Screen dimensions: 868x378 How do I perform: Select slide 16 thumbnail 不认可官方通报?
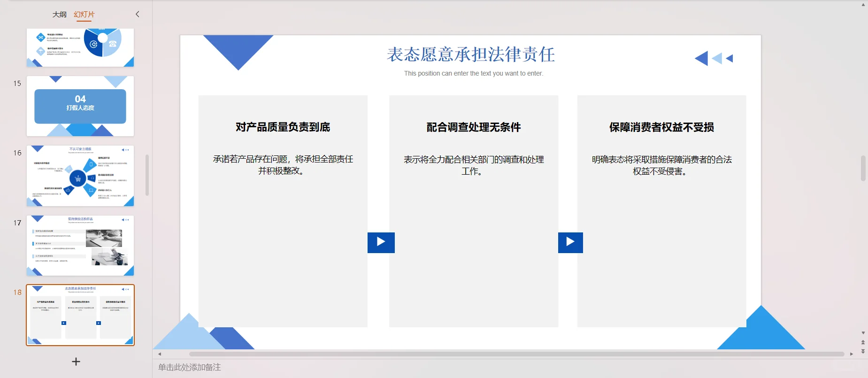point(80,176)
